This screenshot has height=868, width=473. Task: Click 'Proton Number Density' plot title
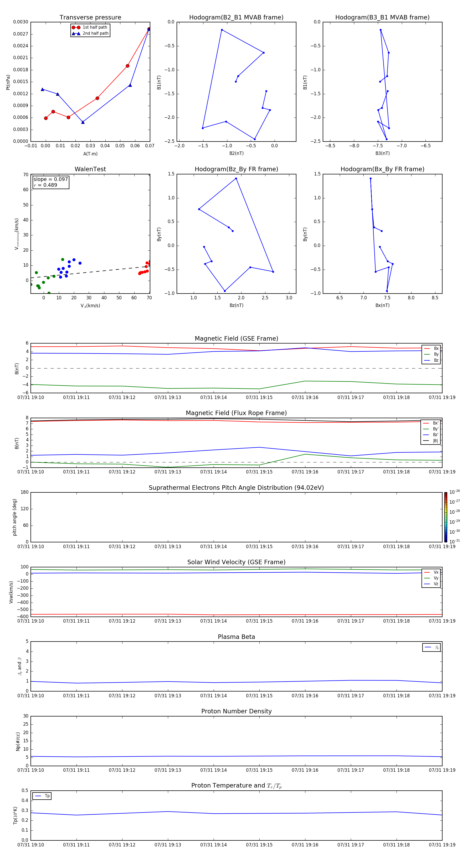(x=236, y=711)
